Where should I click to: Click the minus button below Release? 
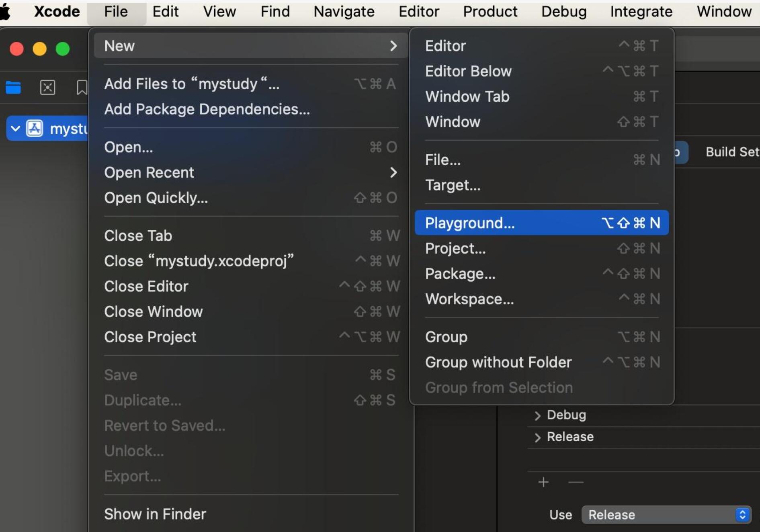pos(576,482)
